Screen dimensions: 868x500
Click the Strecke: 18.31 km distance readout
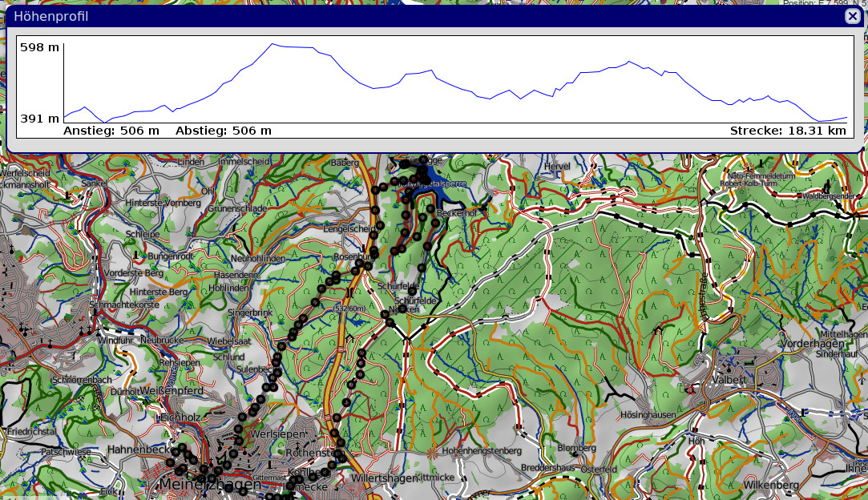tap(787, 131)
